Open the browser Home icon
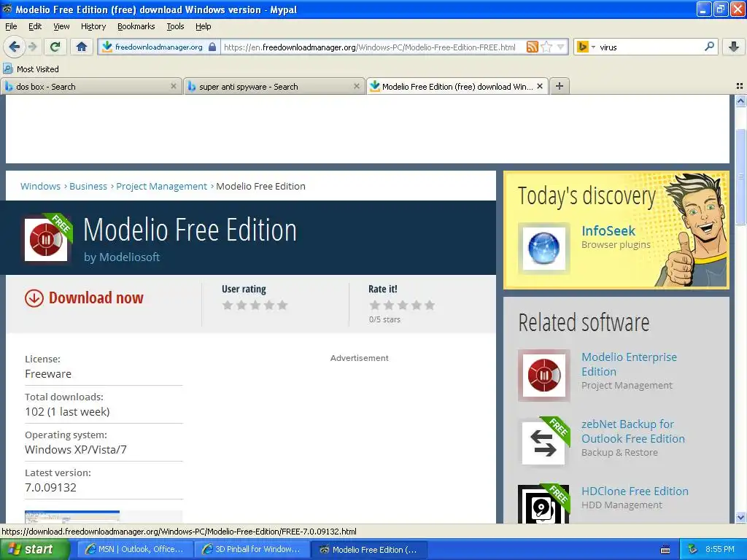 (82, 47)
